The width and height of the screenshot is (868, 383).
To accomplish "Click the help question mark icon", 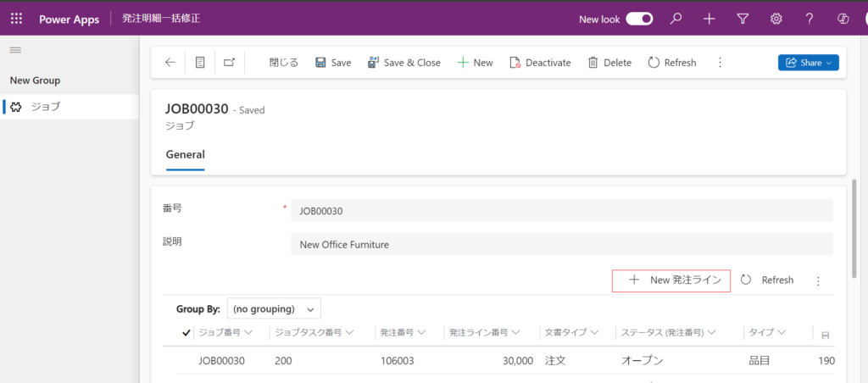I will click(x=810, y=19).
